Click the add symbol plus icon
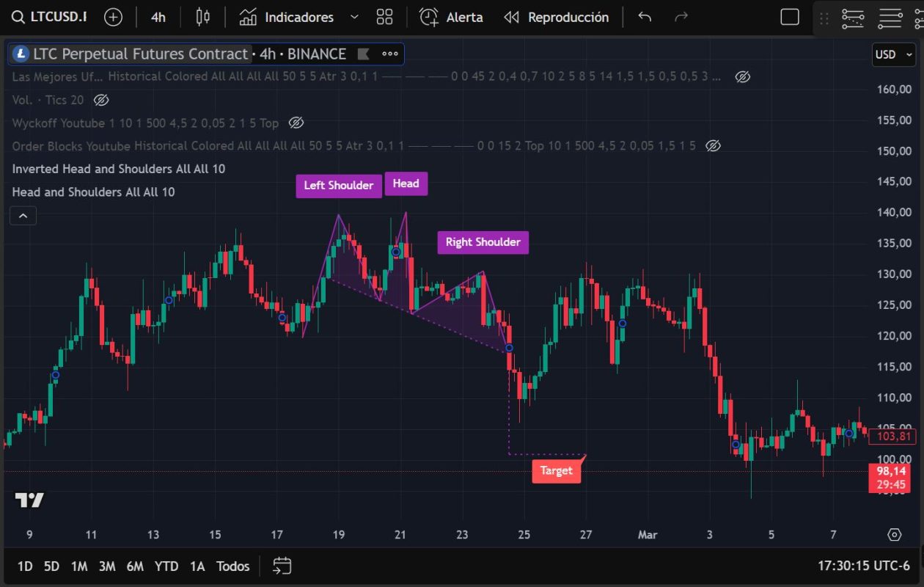This screenshot has height=587, width=924. pyautogui.click(x=113, y=17)
